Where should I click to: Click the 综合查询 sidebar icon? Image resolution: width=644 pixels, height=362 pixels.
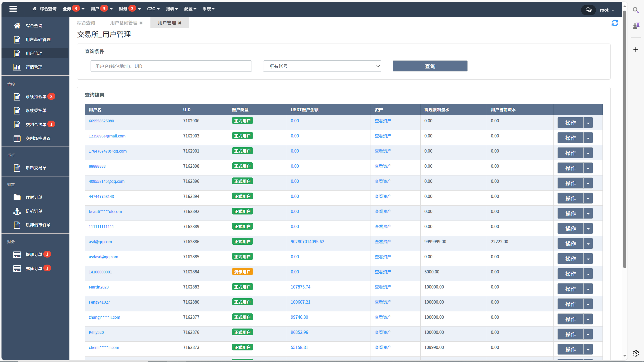point(17,25)
